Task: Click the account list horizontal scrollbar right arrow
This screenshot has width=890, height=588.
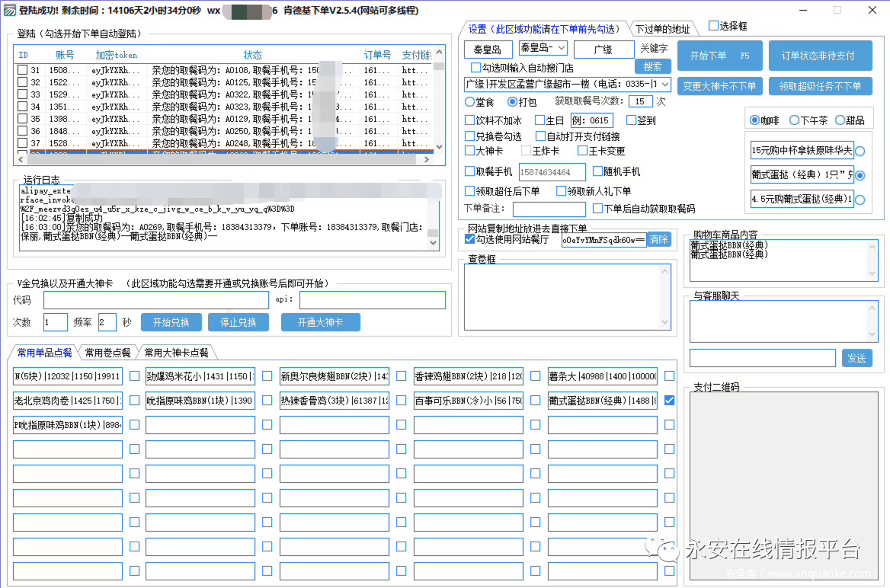Action: pyautogui.click(x=428, y=159)
